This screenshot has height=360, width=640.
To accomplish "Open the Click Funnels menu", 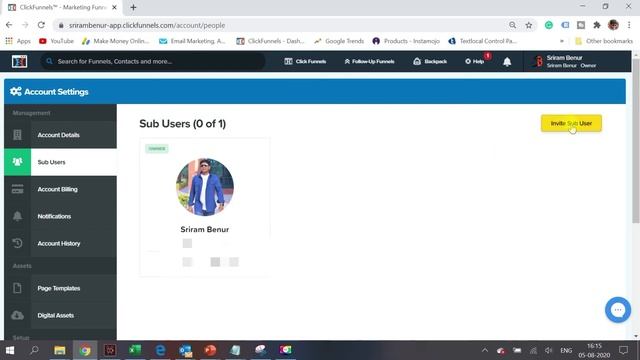I will (x=305, y=61).
